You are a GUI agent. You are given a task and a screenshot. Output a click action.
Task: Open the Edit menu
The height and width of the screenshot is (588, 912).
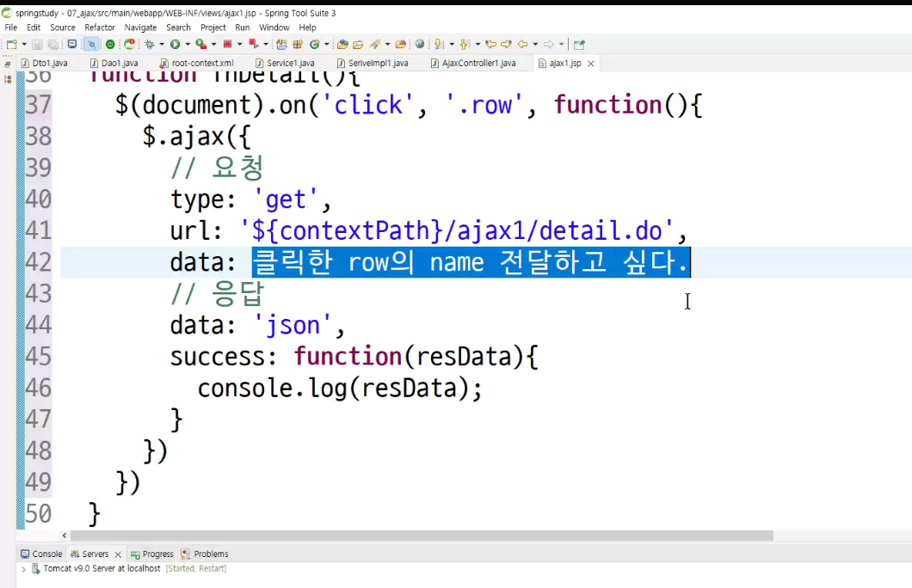point(34,28)
